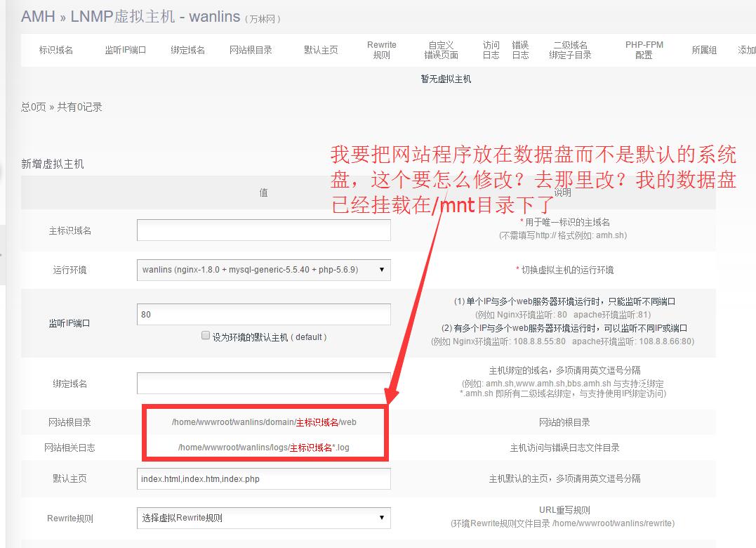The width and height of the screenshot is (756, 548).
Task: Click the 监听IP端口 table column header
Action: (125, 50)
